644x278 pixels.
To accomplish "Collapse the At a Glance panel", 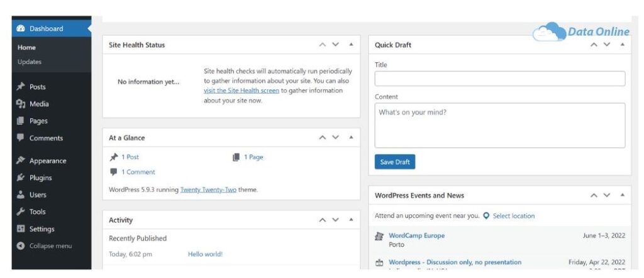I will pos(351,137).
